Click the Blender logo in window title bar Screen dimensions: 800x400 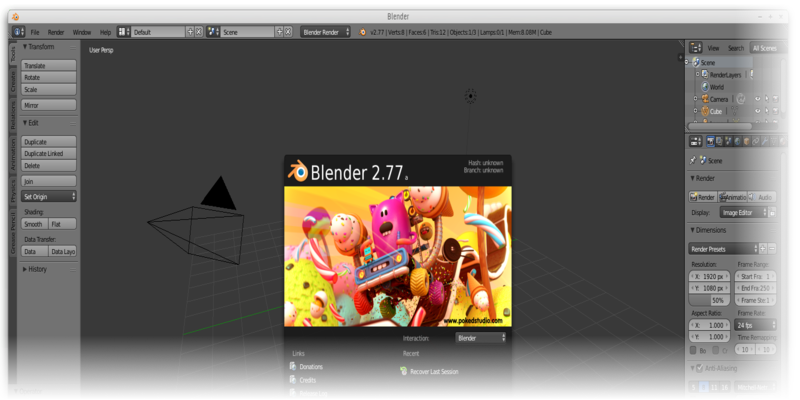(x=15, y=17)
